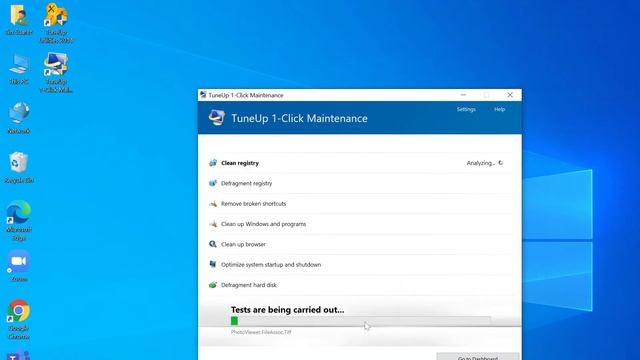640x360 pixels.
Task: Open the This PC desktop icon
Action: (x=19, y=69)
